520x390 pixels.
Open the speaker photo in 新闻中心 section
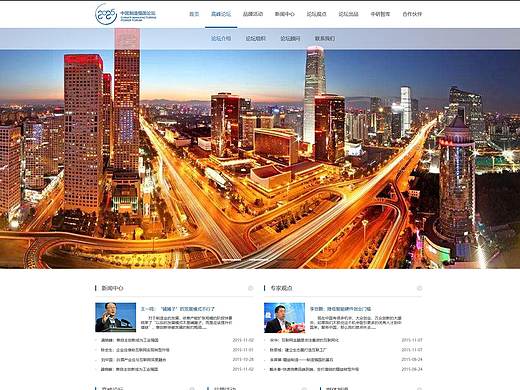(115, 317)
